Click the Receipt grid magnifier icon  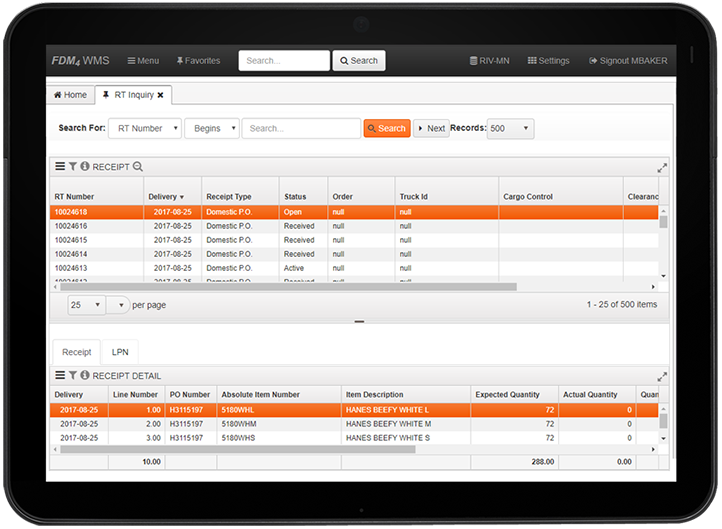tap(138, 167)
